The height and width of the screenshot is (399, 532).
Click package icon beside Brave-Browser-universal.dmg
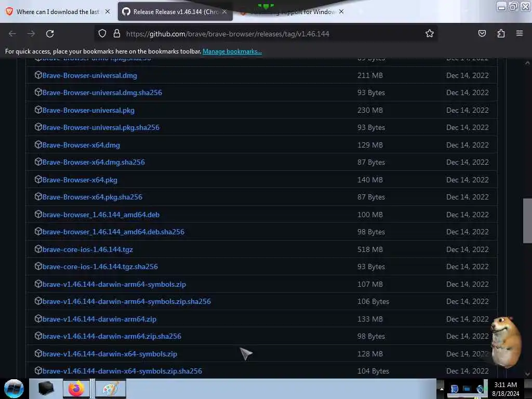[x=38, y=75]
